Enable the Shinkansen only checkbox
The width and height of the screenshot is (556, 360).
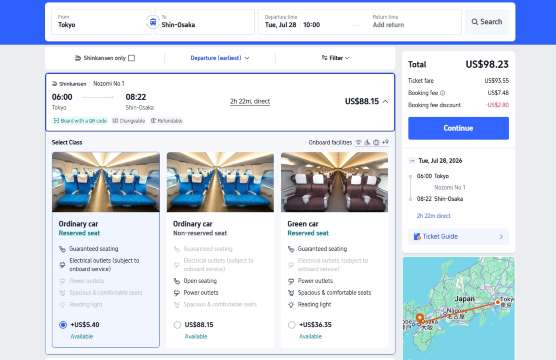(x=132, y=58)
